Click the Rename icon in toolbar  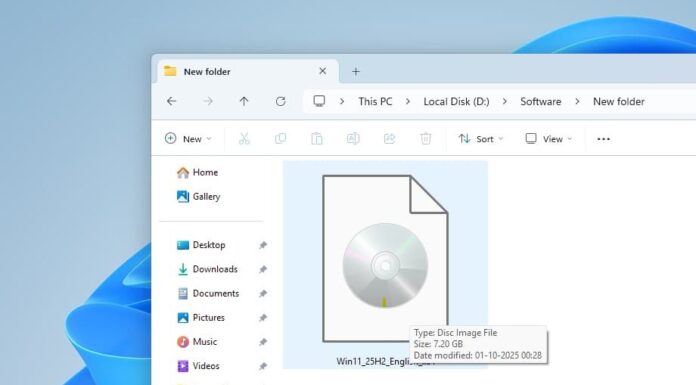(353, 139)
